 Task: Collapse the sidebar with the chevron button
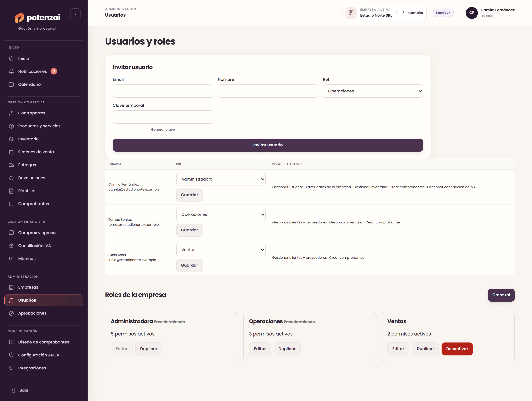(75, 14)
